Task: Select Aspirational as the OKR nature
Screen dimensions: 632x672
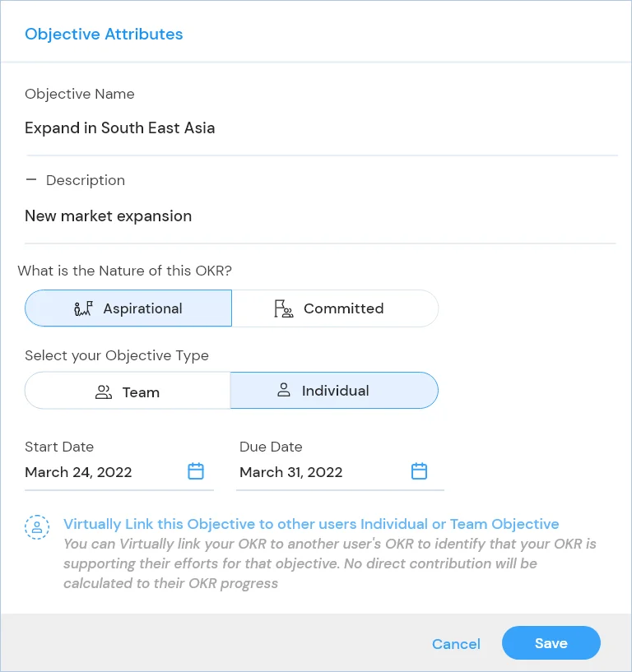Action: point(128,308)
